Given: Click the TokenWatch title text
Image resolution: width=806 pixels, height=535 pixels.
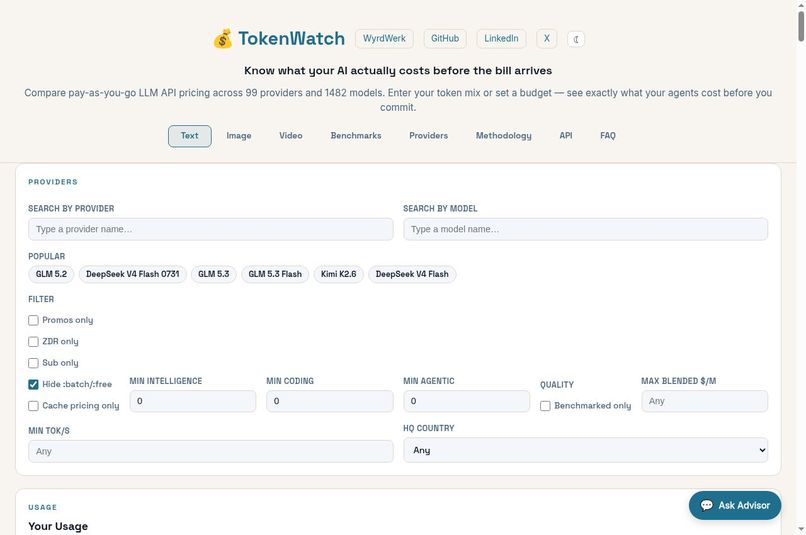Looking at the screenshot, I should point(291,39).
